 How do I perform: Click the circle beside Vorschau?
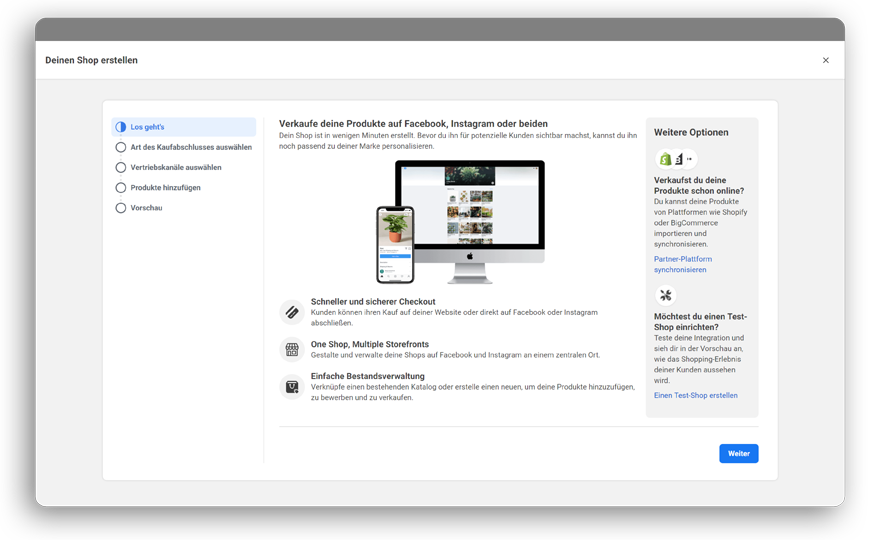click(x=121, y=208)
